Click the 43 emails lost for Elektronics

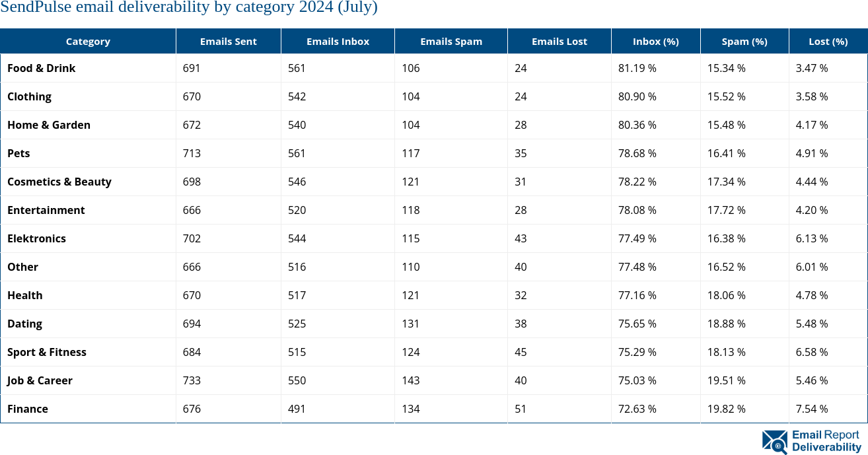click(x=521, y=238)
